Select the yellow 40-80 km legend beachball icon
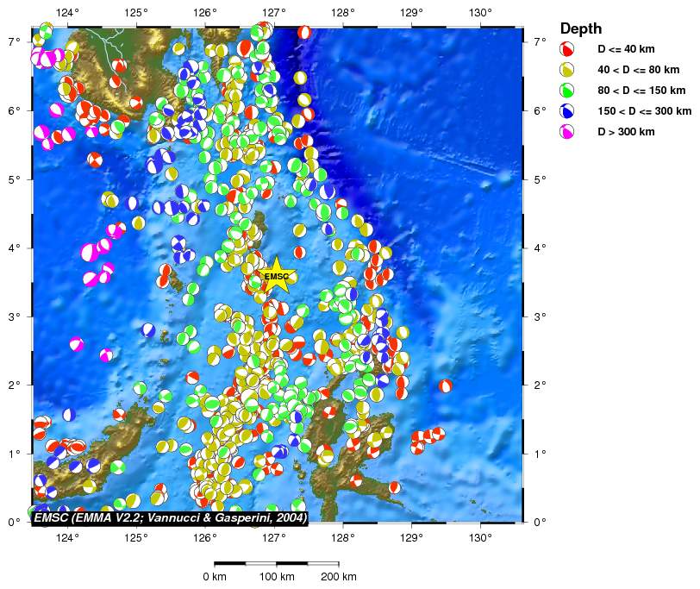This screenshot has width=700, height=589. coord(568,70)
